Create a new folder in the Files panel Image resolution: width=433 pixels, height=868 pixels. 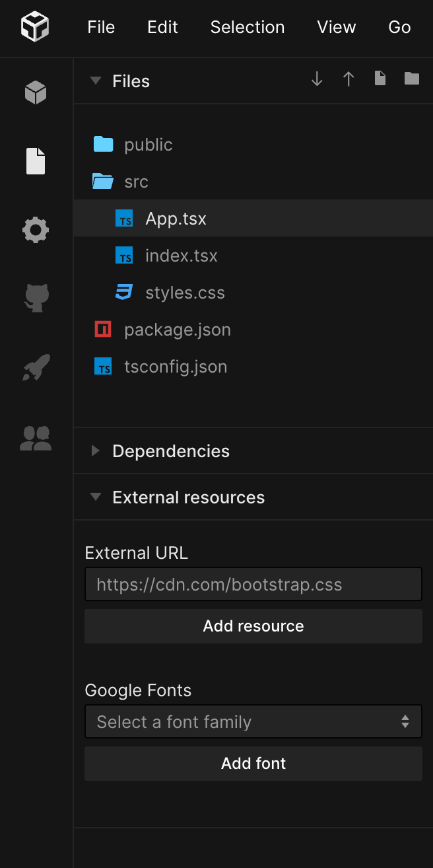[x=411, y=78]
